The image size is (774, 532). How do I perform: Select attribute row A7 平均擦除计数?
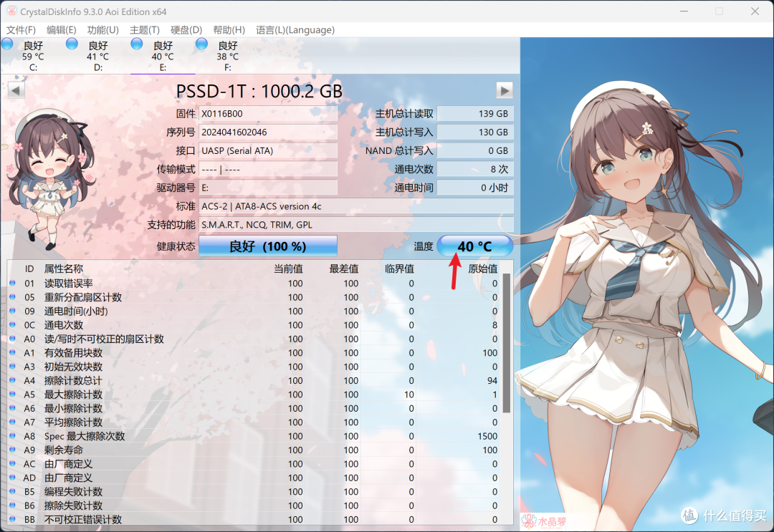pos(254,422)
